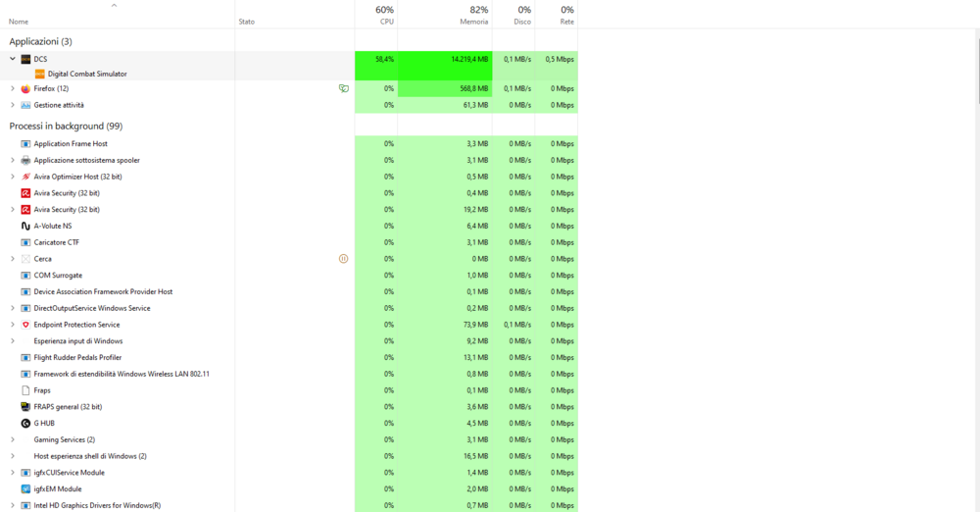Click the Framework di estendibilità Wireless LAN icon
The height and width of the screenshot is (512, 980).
pos(25,374)
